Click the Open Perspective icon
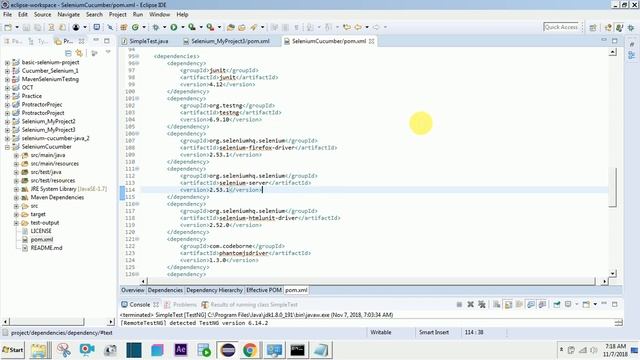 coord(593,27)
